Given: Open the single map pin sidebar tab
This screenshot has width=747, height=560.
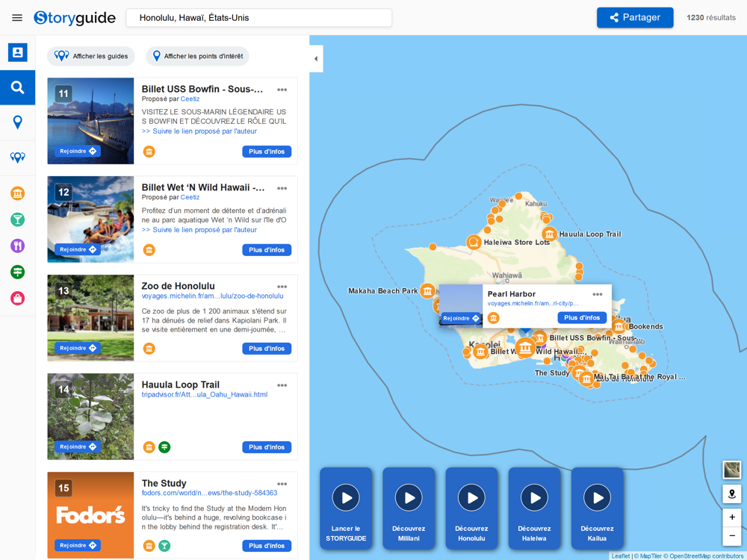Looking at the screenshot, I should click(x=18, y=122).
